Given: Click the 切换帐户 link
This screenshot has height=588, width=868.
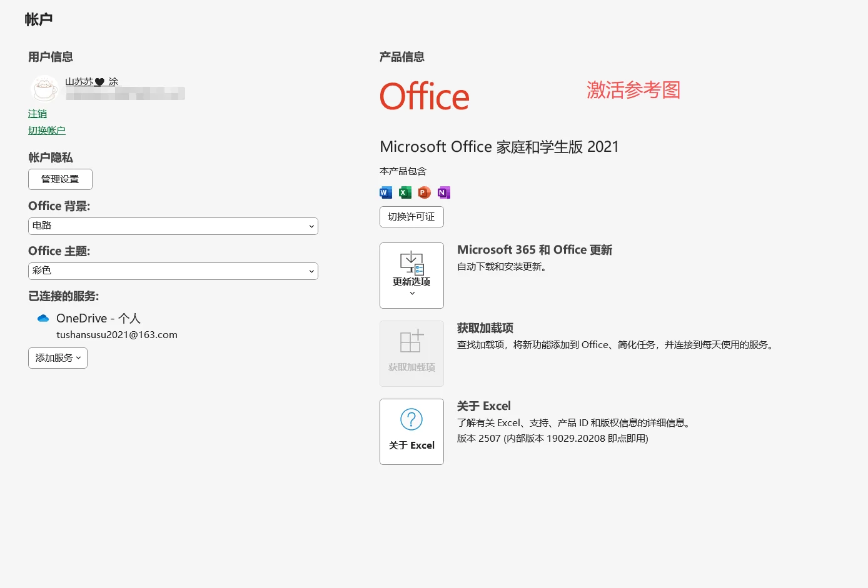Looking at the screenshot, I should click(x=47, y=130).
